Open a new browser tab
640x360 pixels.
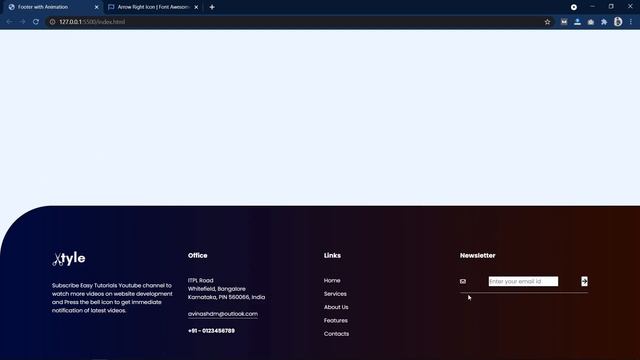click(x=212, y=7)
